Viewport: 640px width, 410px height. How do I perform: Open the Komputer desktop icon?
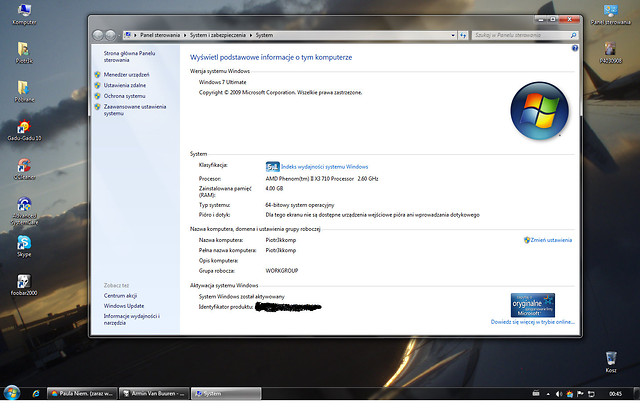click(x=24, y=13)
